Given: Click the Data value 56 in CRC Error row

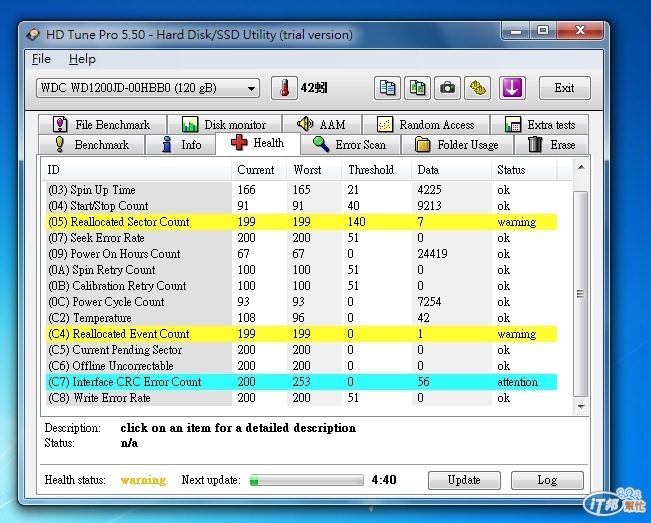Looking at the screenshot, I should tap(423, 382).
